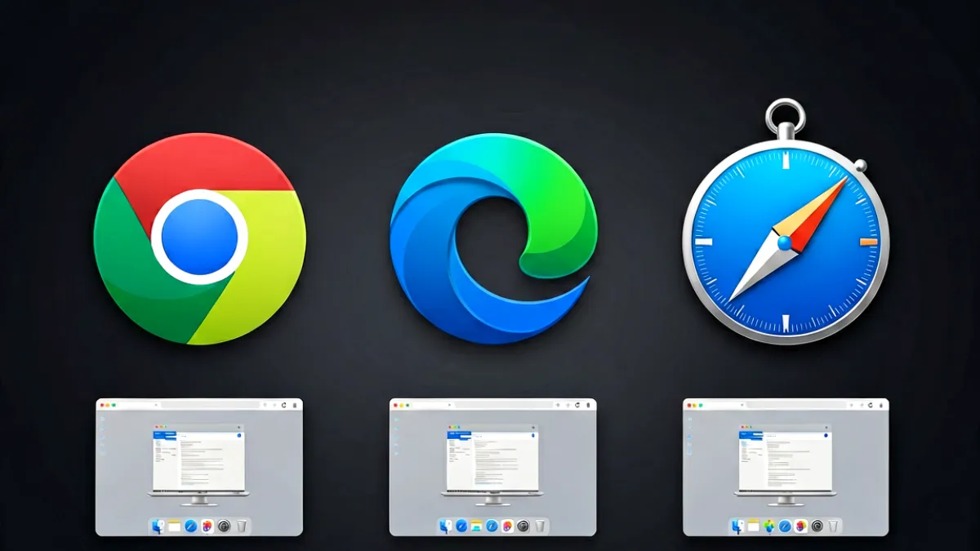Open Notes in dock of window below Edge
Image resolution: width=980 pixels, height=551 pixels.
click(476, 527)
